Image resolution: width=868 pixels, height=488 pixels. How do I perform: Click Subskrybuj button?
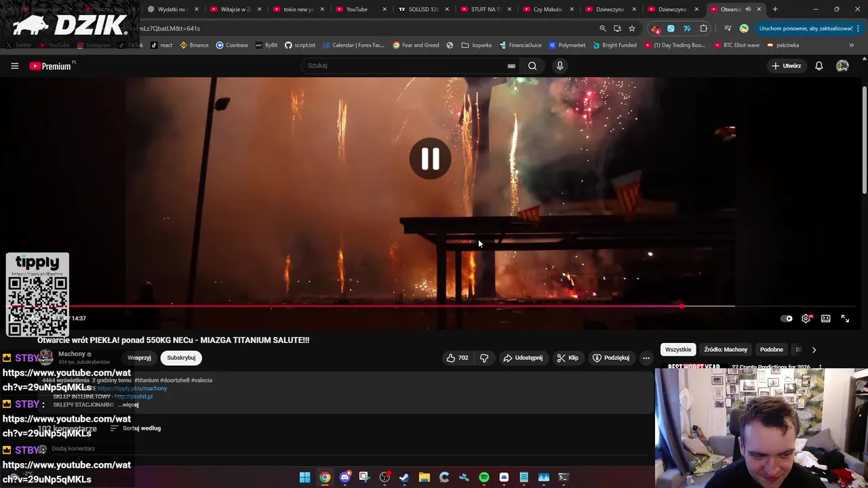tap(181, 358)
